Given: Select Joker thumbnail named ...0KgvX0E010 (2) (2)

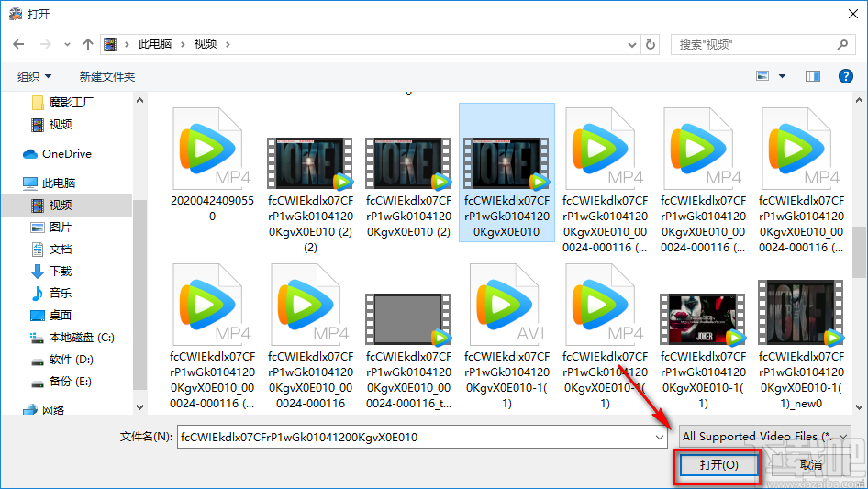Looking at the screenshot, I should click(x=310, y=163).
